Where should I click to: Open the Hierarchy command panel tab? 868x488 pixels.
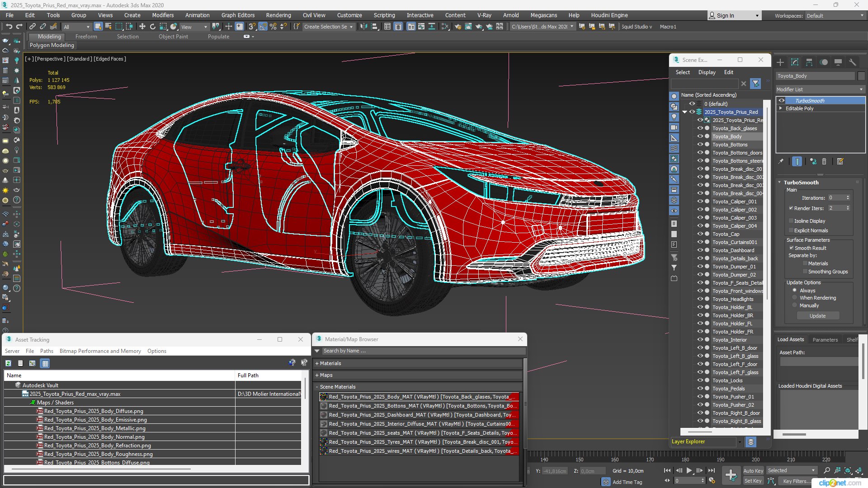pyautogui.click(x=809, y=62)
